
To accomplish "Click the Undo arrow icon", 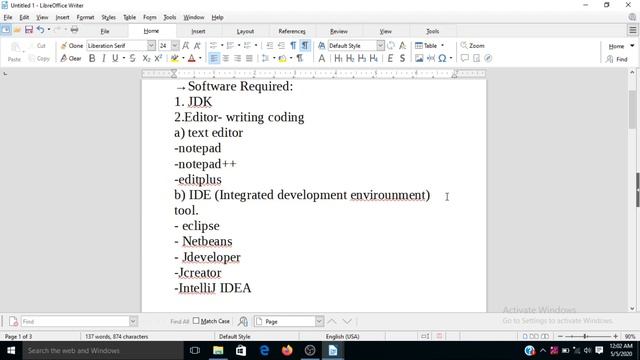I will tap(40, 30).
